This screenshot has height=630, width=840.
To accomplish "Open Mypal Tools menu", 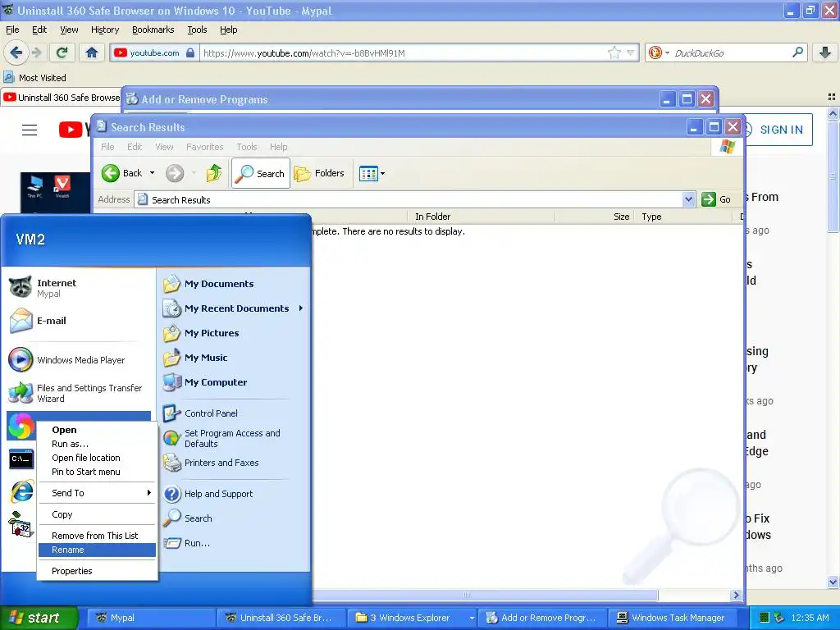I will pyautogui.click(x=197, y=30).
